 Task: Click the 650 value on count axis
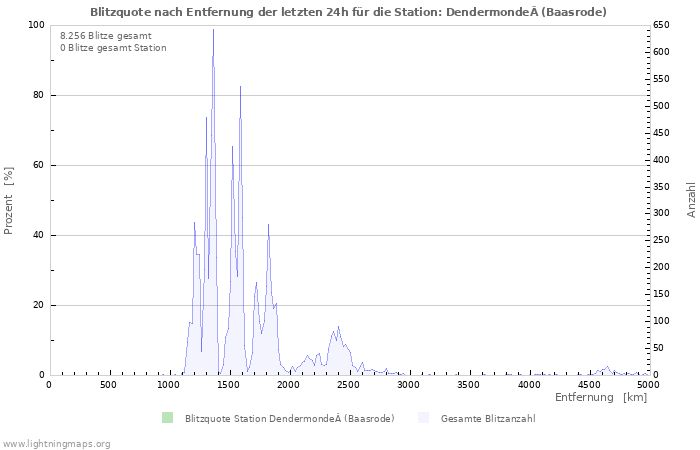click(662, 25)
